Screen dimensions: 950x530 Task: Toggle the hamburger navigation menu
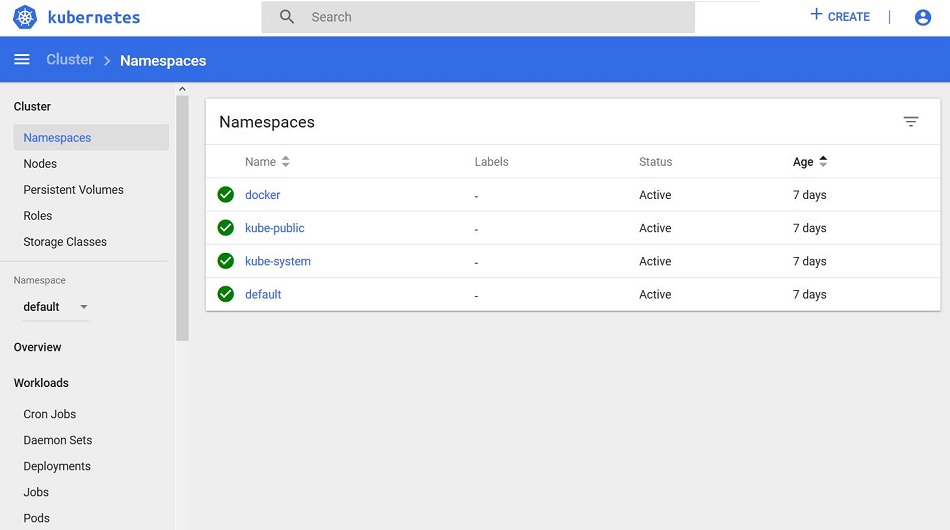22,59
